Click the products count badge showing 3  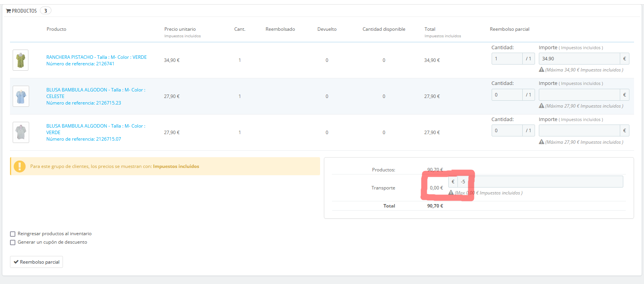[x=45, y=11]
